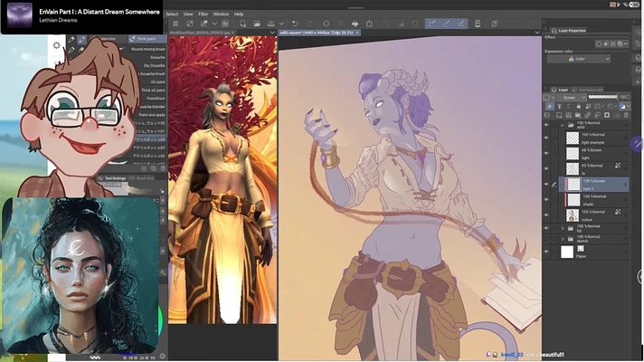
Task: Click the border effect circle icon
Action: 599,43
